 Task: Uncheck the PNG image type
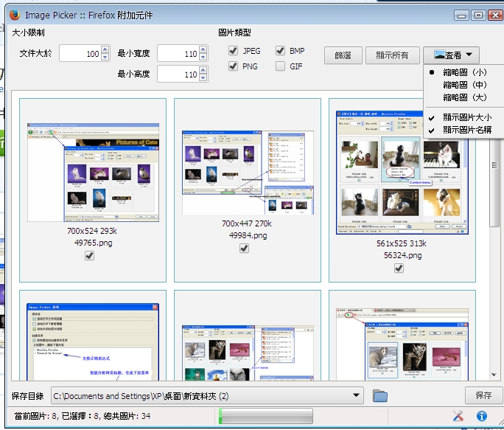coord(233,66)
